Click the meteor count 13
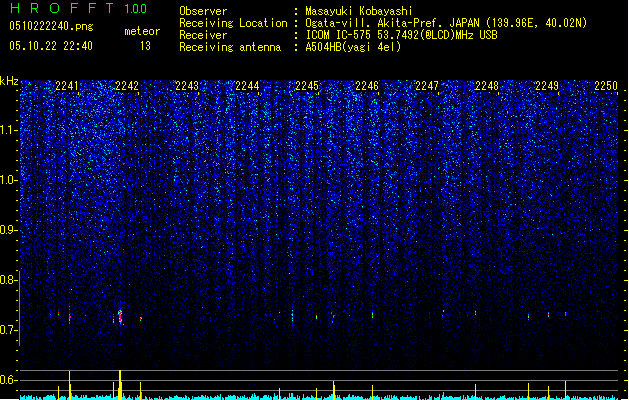This screenshot has width=629, height=400. point(145,46)
